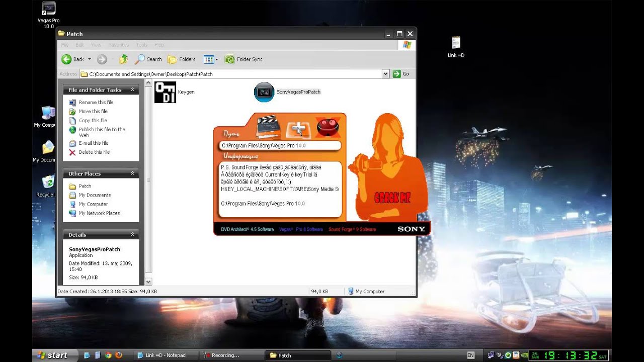Click the clapperboard icon in the patch tool
Screen dimensions: 644x362
[x=268, y=127]
